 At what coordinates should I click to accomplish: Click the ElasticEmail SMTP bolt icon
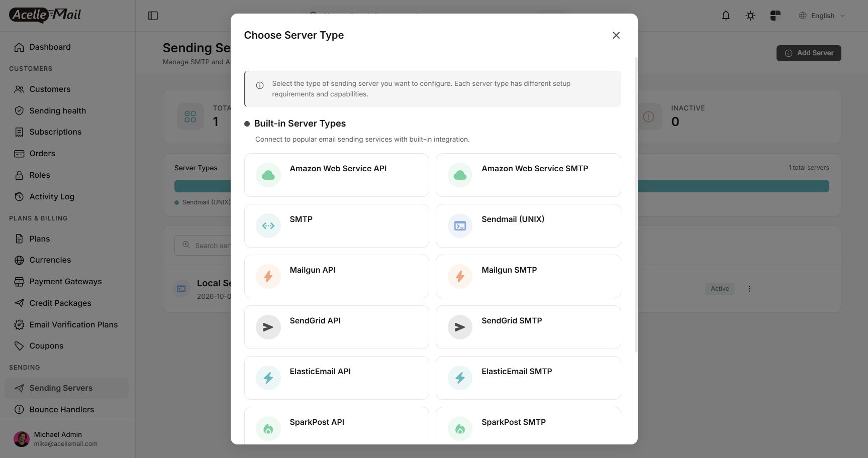[x=460, y=378]
